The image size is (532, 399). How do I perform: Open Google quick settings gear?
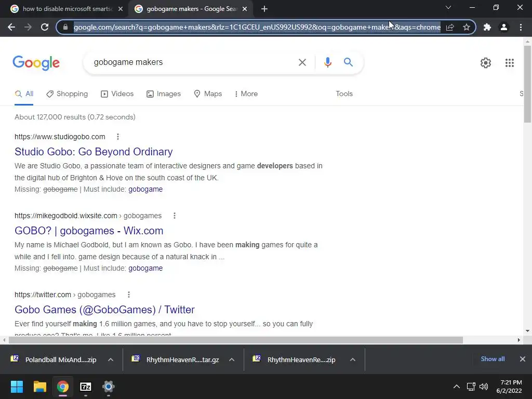[x=486, y=63]
